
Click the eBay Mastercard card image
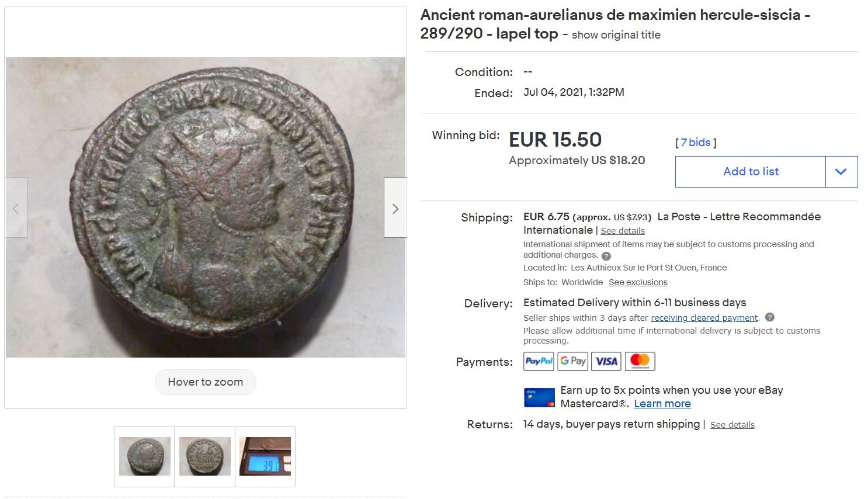(x=539, y=397)
